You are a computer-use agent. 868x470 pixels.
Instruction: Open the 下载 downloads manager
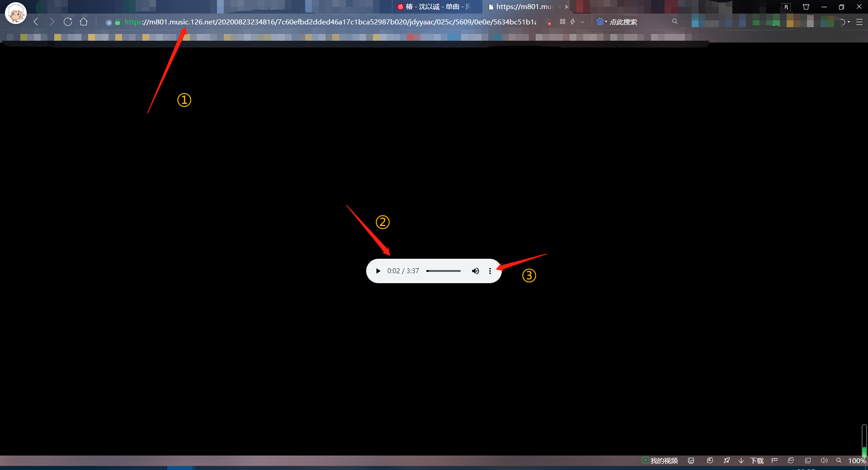(751, 461)
